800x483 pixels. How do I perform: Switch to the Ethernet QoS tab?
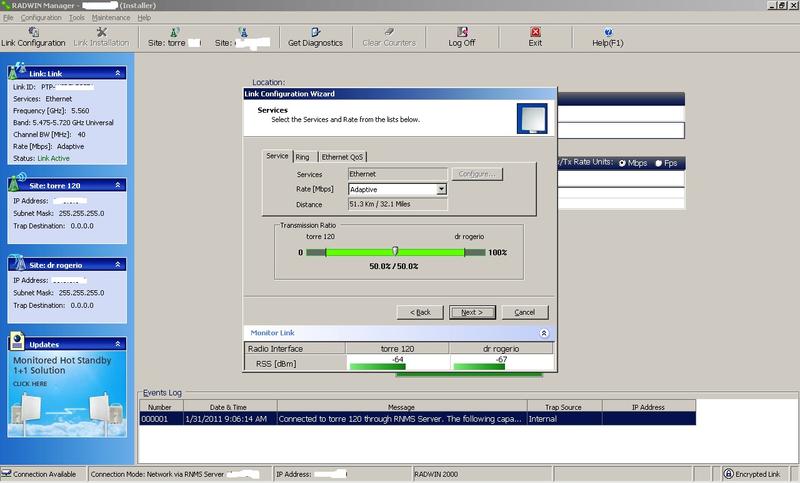tap(342, 157)
